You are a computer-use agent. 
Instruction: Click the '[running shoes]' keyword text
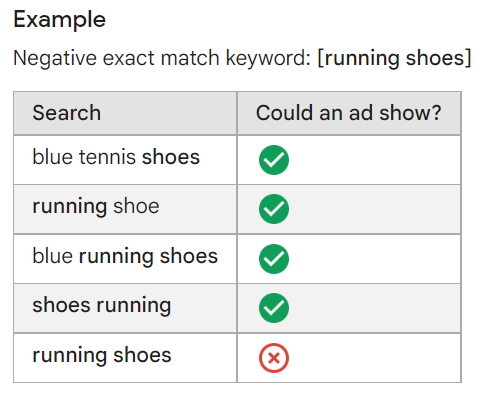pyautogui.click(x=394, y=58)
